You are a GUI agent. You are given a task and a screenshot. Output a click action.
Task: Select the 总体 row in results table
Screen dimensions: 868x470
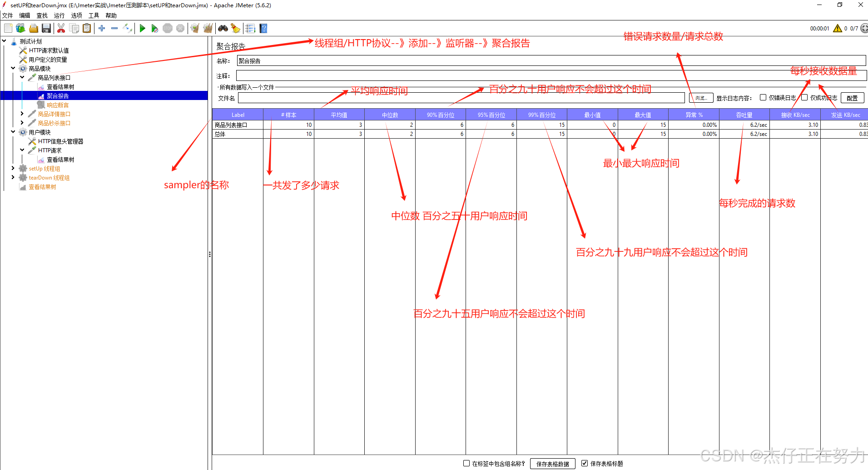coord(540,134)
